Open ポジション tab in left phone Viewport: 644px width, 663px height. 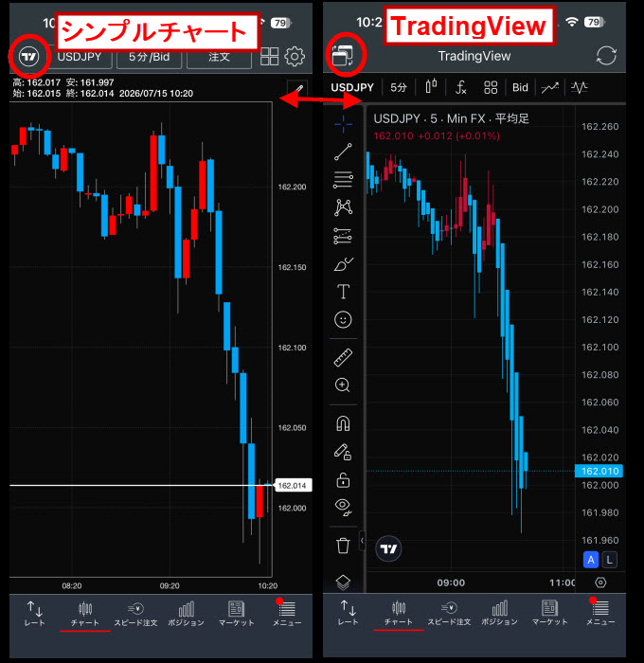[186, 614]
